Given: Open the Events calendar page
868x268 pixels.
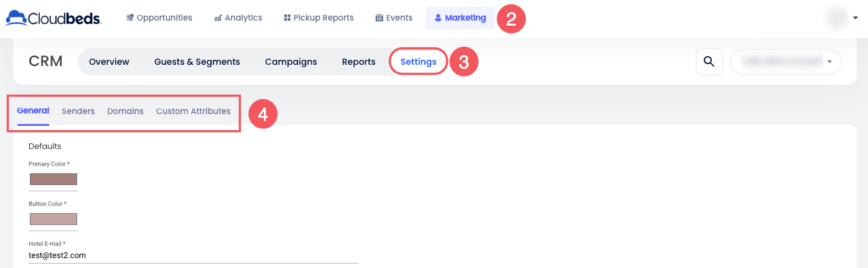Looking at the screenshot, I should point(394,18).
